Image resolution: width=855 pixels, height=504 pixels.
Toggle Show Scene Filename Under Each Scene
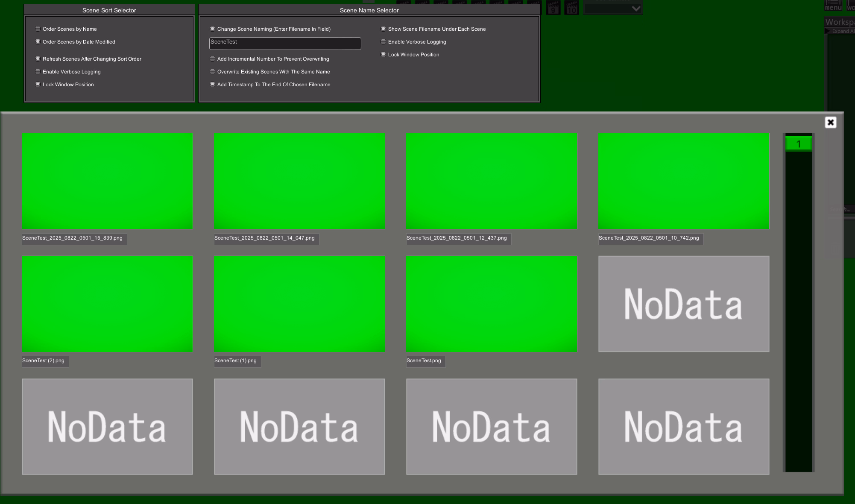(x=384, y=29)
